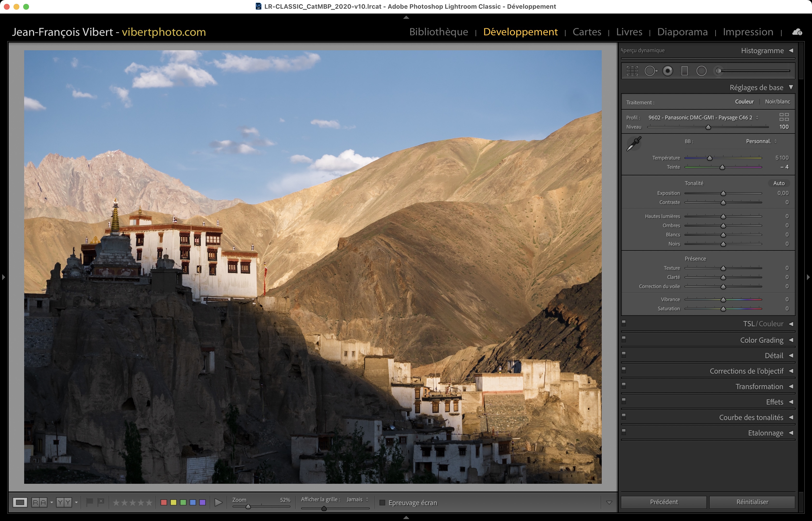This screenshot has width=812, height=521.
Task: Switch to the Bibliothèque module
Action: pyautogui.click(x=438, y=32)
